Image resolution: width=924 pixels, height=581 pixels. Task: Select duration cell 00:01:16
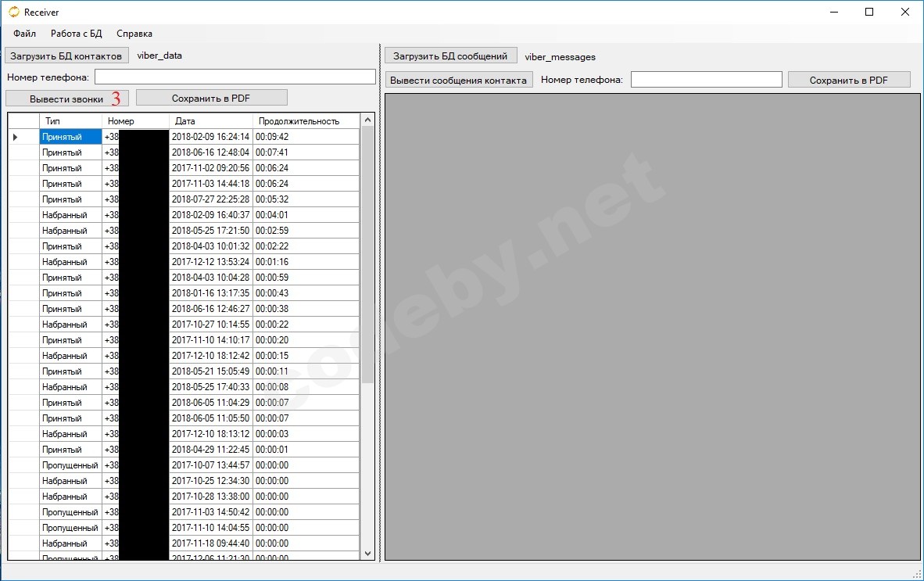(306, 262)
